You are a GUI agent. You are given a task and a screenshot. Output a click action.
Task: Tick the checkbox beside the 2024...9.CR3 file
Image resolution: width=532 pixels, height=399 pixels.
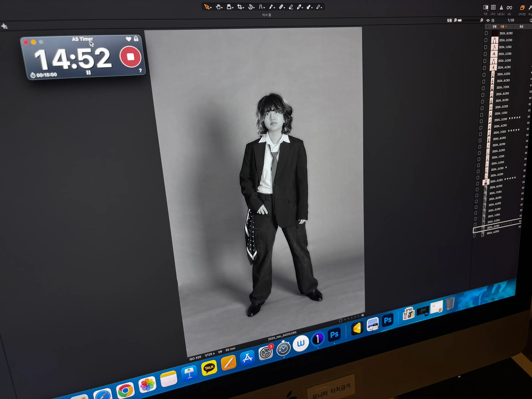486,34
